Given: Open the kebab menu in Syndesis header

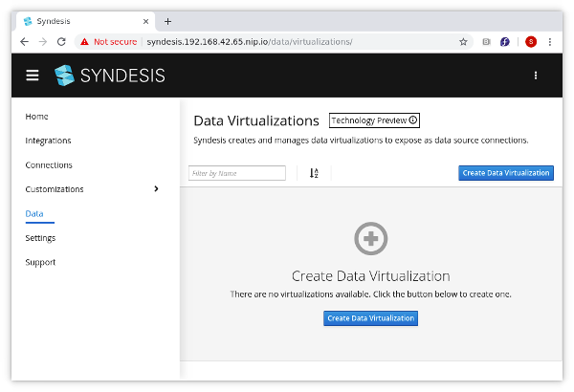Looking at the screenshot, I should 536,76.
